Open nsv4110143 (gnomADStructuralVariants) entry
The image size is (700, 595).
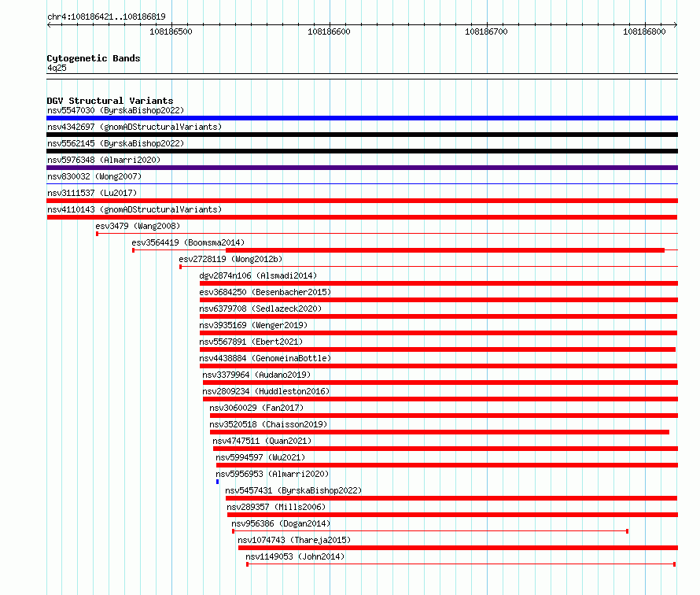click(x=134, y=209)
